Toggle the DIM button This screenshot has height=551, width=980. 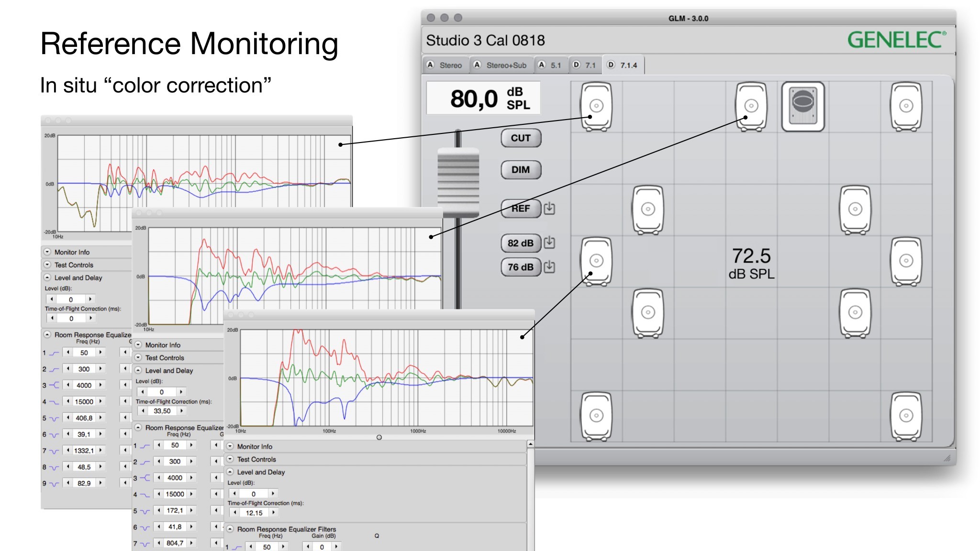(x=521, y=170)
